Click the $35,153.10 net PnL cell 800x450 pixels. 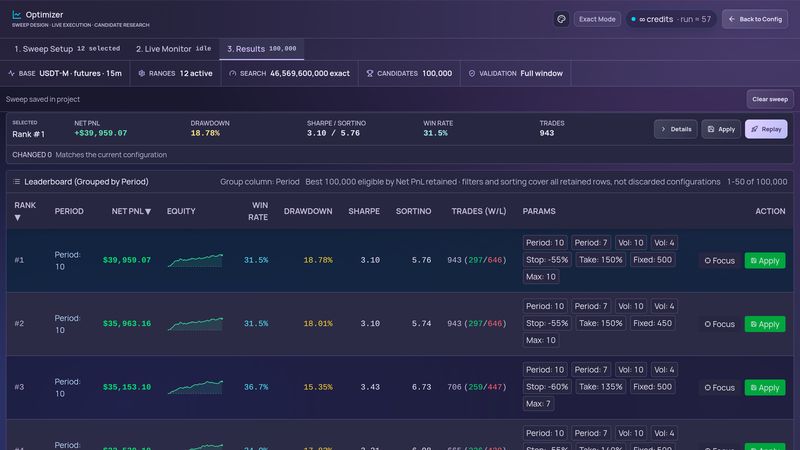coord(127,387)
